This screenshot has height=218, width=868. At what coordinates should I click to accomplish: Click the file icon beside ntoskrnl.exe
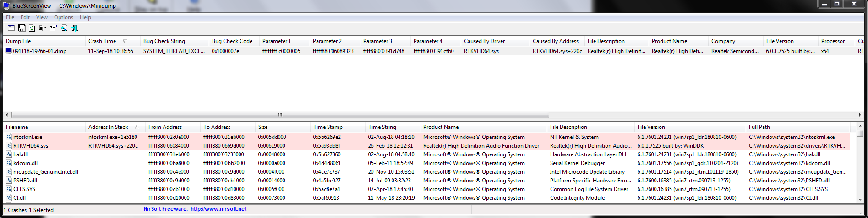tap(9, 137)
